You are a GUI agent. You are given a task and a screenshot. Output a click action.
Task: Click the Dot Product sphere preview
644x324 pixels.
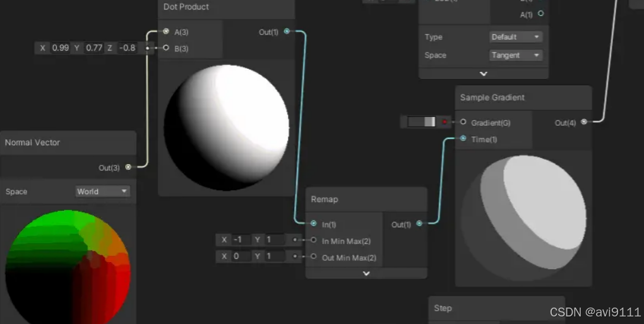pyautogui.click(x=226, y=128)
